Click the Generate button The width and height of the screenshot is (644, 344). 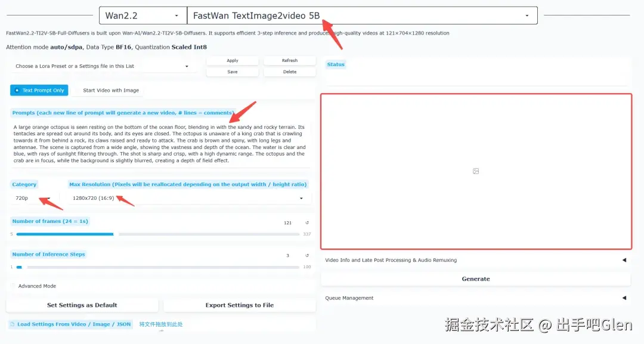pos(476,279)
